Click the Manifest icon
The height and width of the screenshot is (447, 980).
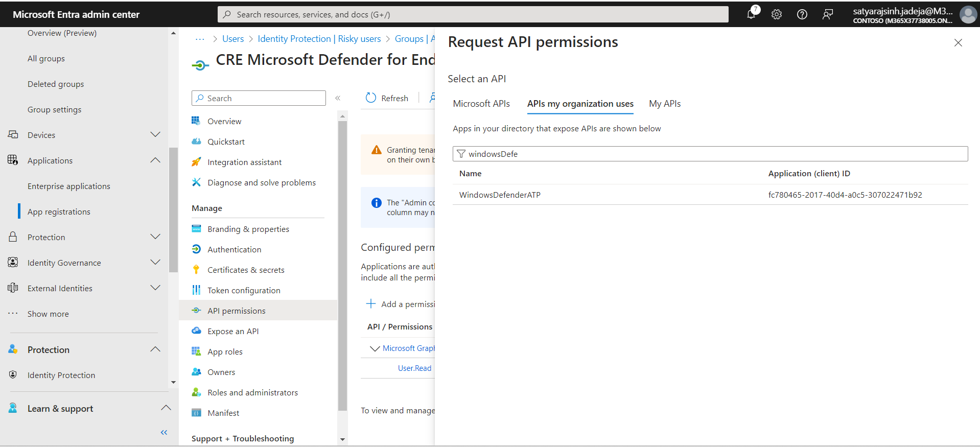[196, 412]
